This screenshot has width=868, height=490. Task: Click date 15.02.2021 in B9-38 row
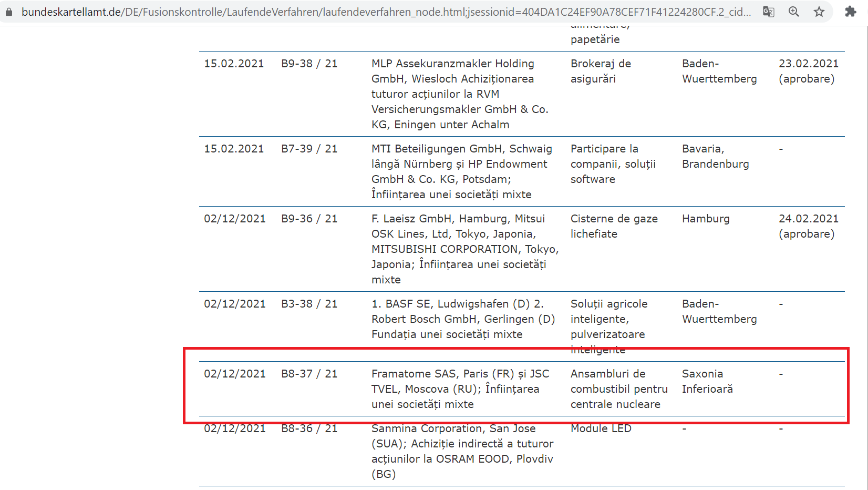pos(234,64)
